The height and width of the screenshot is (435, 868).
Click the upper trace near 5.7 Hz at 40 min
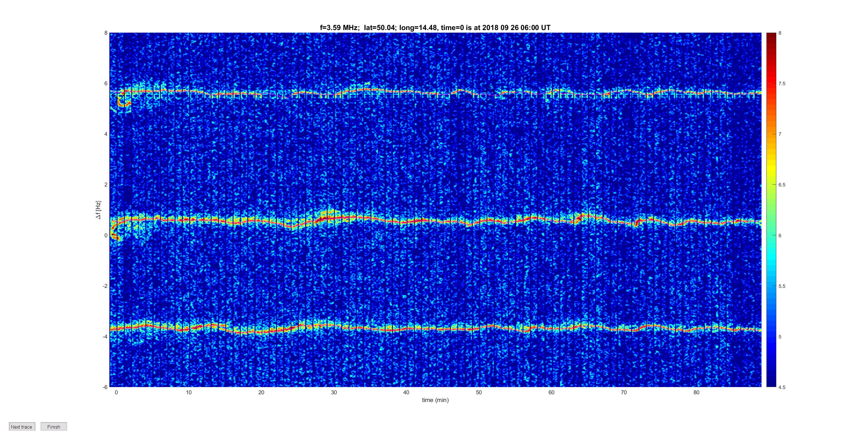coord(406,91)
